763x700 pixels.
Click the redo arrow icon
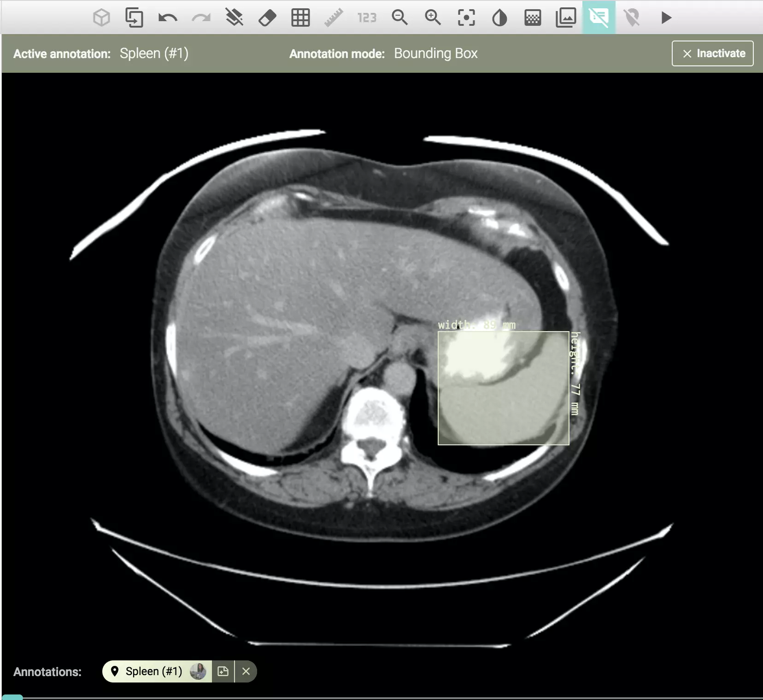[x=201, y=18]
